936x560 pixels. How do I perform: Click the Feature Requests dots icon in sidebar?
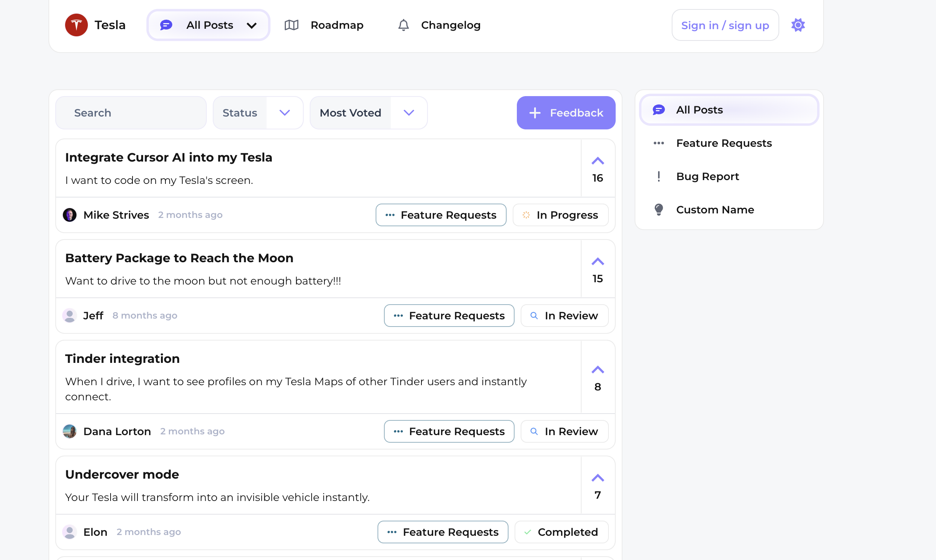[659, 143]
